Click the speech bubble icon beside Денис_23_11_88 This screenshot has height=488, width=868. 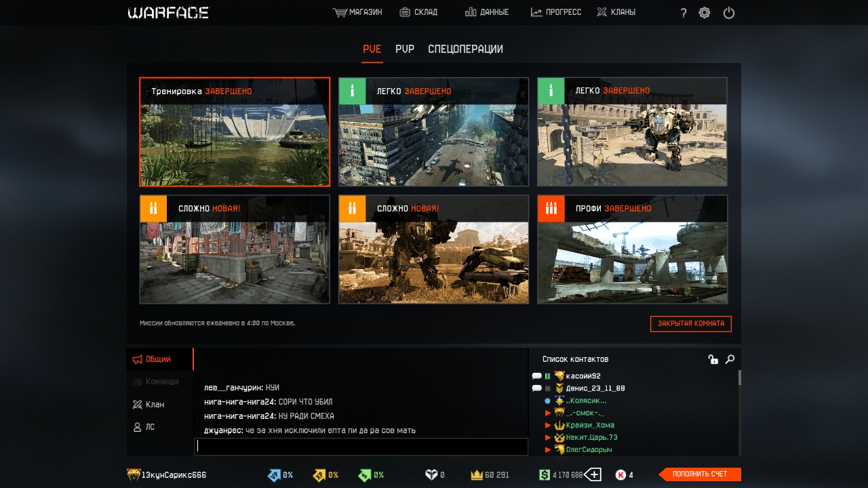(536, 388)
